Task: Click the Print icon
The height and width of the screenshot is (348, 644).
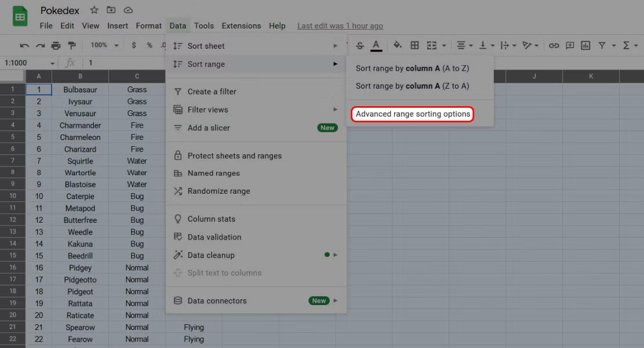Action: pyautogui.click(x=56, y=45)
